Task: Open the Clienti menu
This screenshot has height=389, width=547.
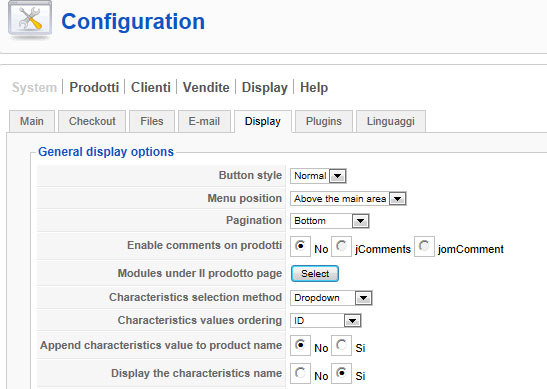Action: 151,87
